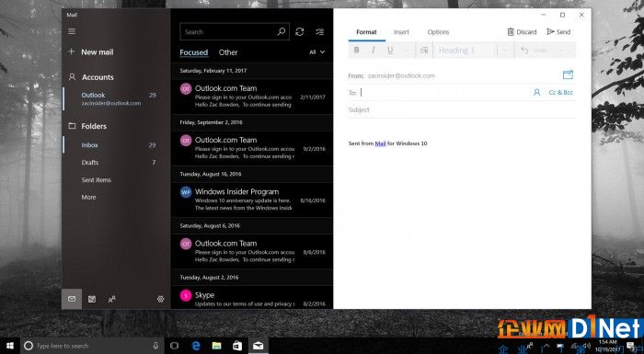Open message in new window icon
Image resolution: width=644 pixels, height=354 pixels.
tap(568, 74)
